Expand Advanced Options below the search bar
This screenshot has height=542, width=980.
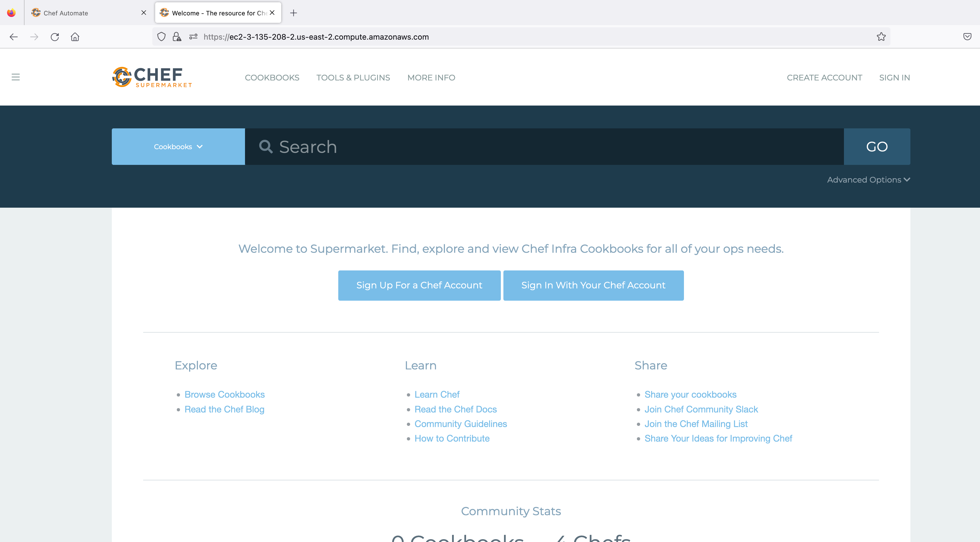(x=868, y=179)
